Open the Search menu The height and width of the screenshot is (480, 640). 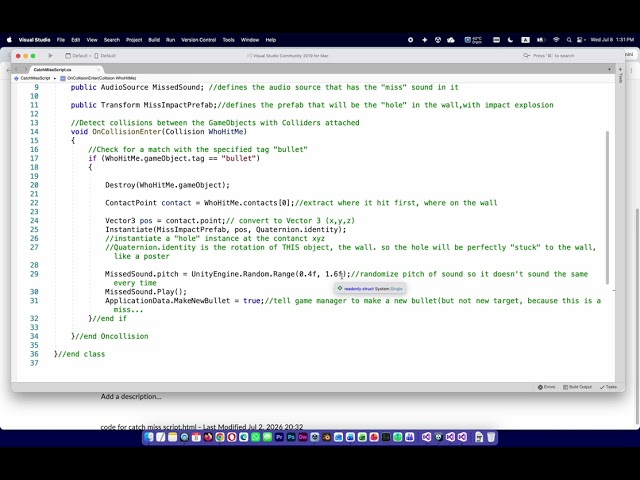tap(112, 40)
